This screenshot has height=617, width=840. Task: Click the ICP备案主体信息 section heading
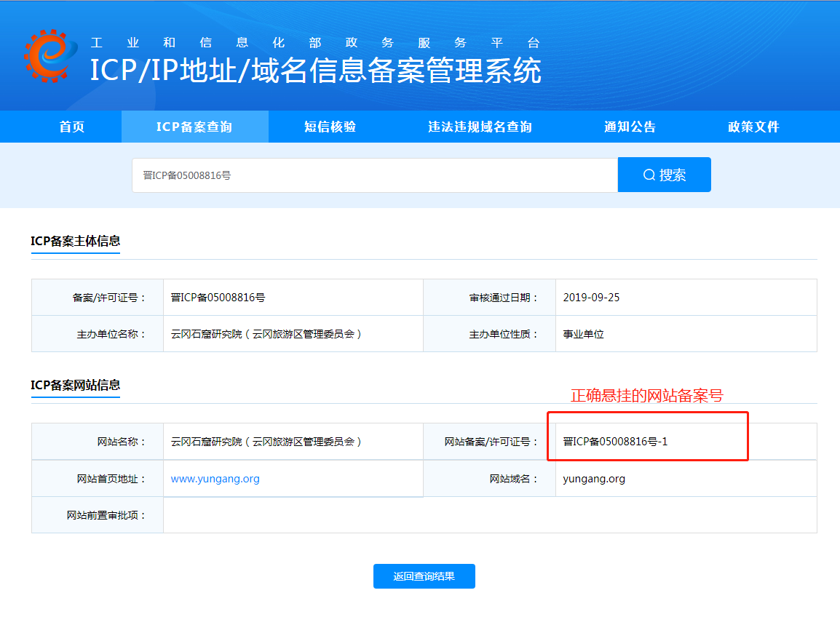coord(75,241)
